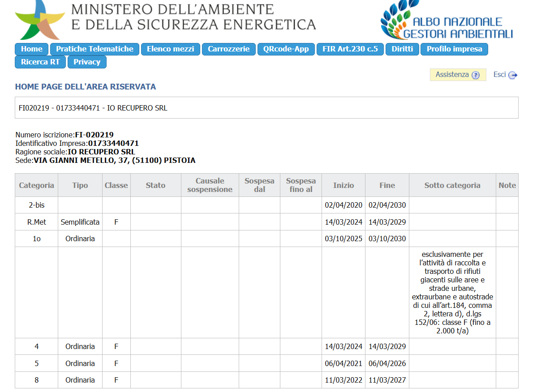Screen dimensions: 554x392
Task: Open the Carrozzerie menu item
Action: click(228, 49)
